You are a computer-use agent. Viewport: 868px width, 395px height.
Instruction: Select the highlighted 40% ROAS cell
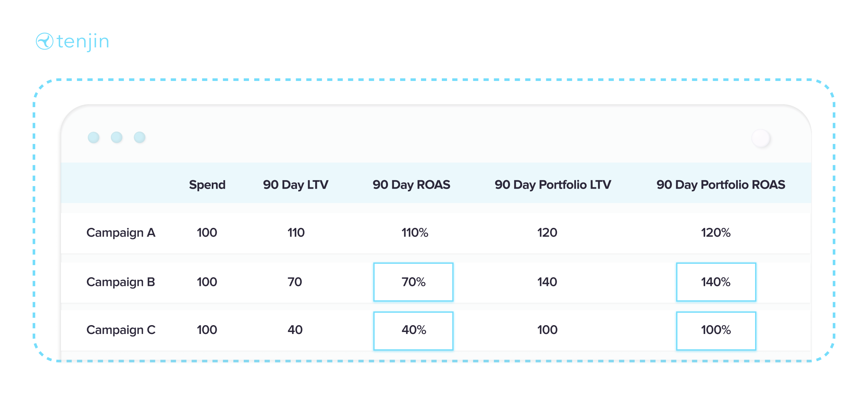tap(413, 331)
